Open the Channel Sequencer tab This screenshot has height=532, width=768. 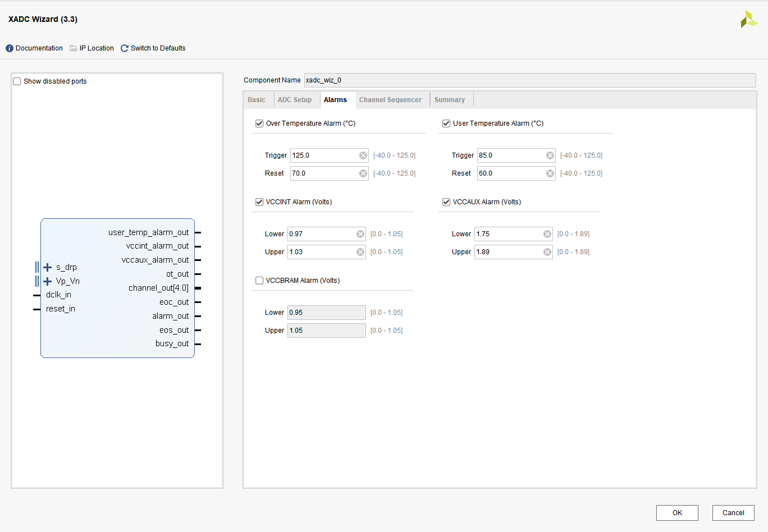(390, 100)
